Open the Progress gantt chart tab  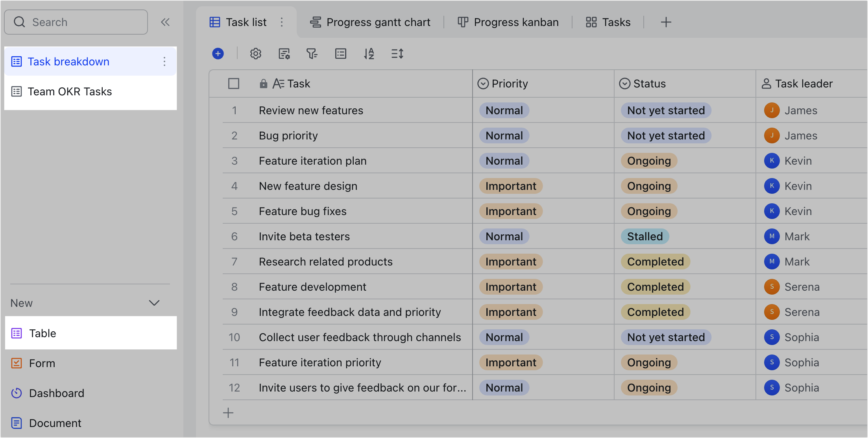pyautogui.click(x=370, y=22)
